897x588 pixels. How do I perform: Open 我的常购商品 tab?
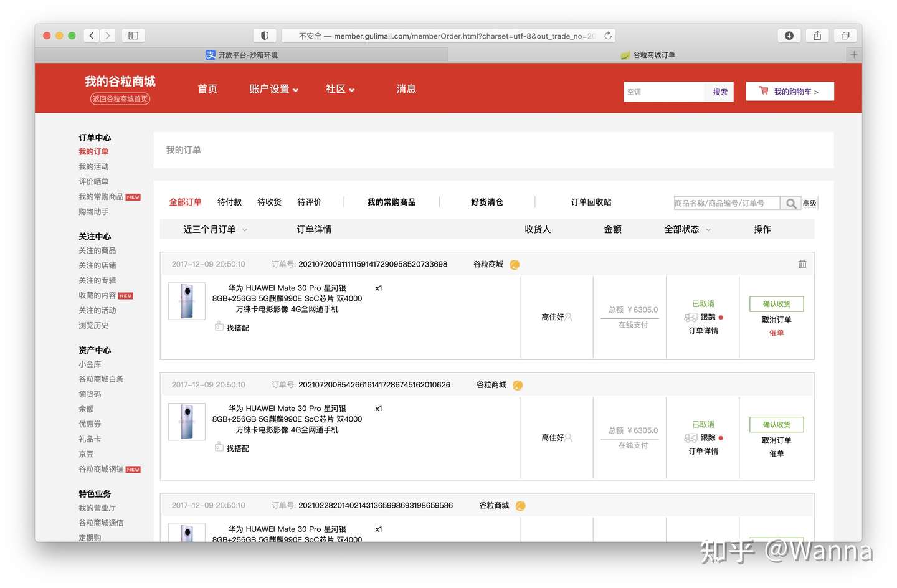point(391,202)
